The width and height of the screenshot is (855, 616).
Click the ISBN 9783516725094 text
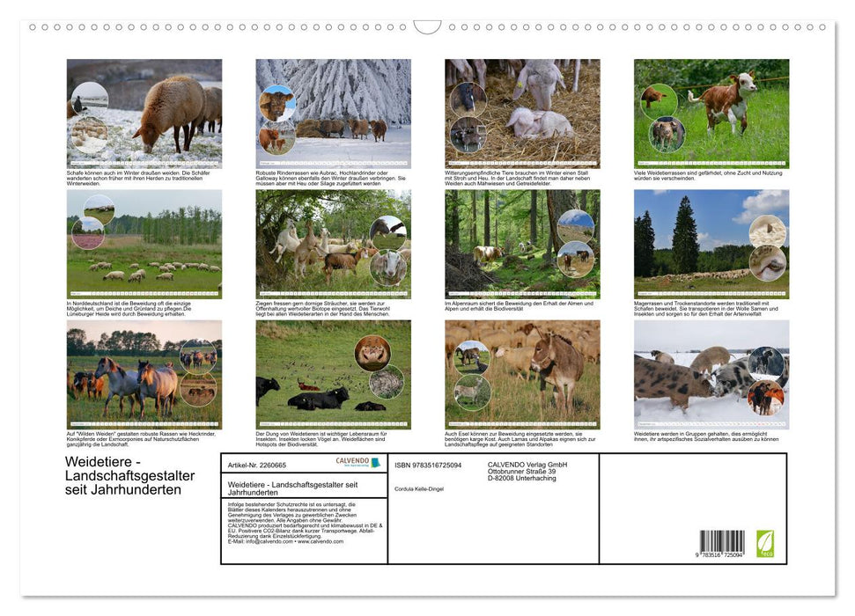coord(427,463)
